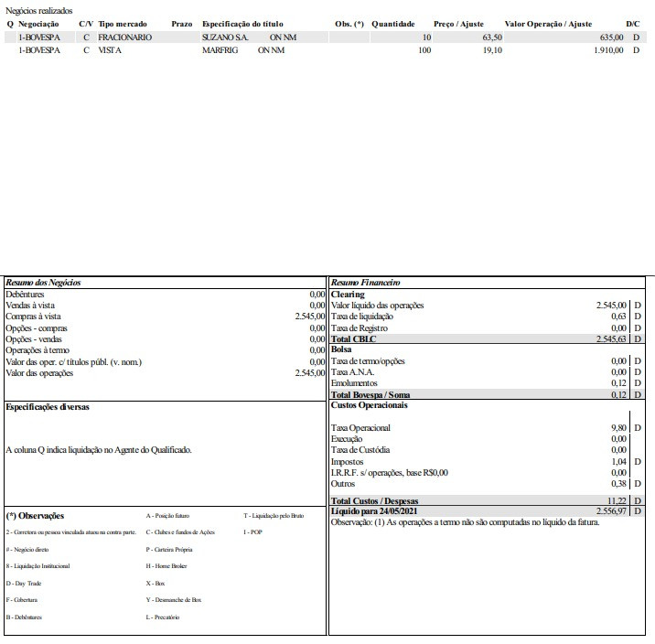This screenshot has width=655, height=644.
Task: Click the Custos Operacionais heading
Action: click(370, 405)
